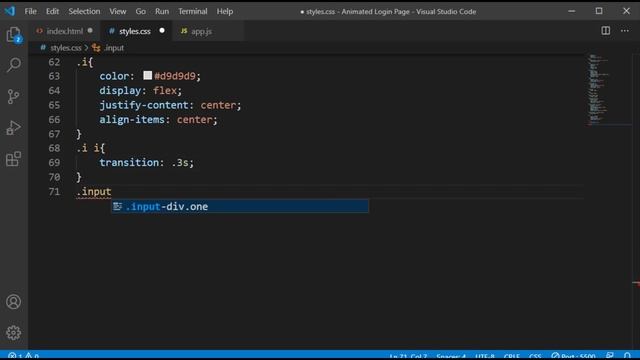This screenshot has width=640, height=360.
Task: Click the '.input' text on line 71
Action: click(94, 191)
